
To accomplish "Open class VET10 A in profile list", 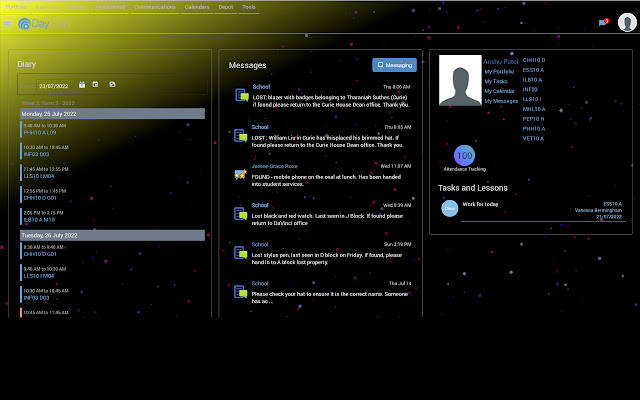I will point(533,138).
